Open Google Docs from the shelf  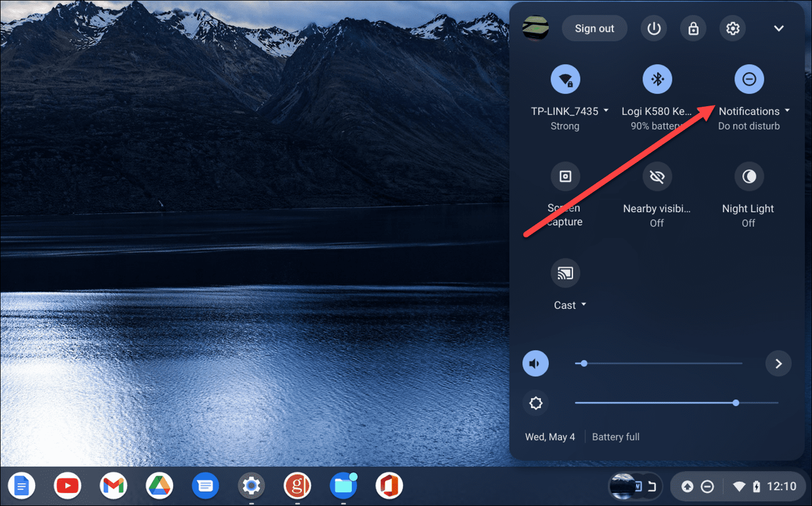(22, 486)
